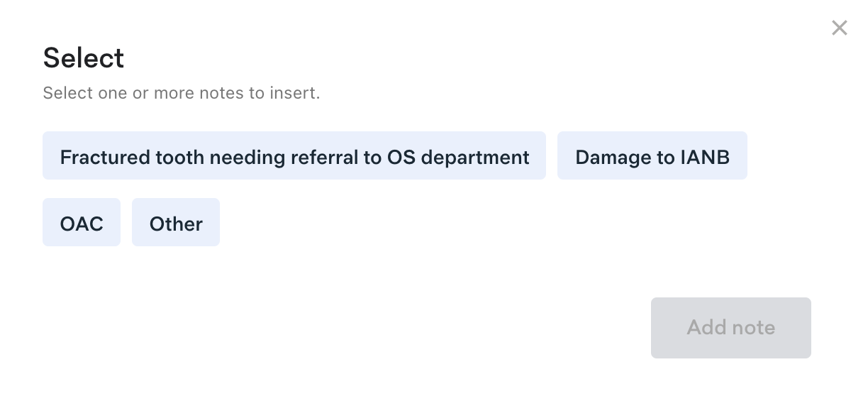
Task: Select the Fractured tooth referral note
Action: [x=294, y=156]
